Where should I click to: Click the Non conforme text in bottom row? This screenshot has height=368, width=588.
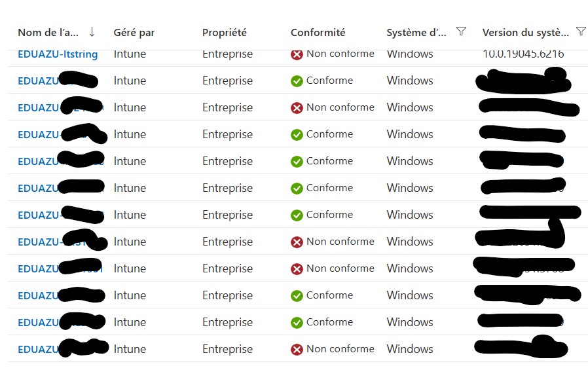tap(340, 349)
